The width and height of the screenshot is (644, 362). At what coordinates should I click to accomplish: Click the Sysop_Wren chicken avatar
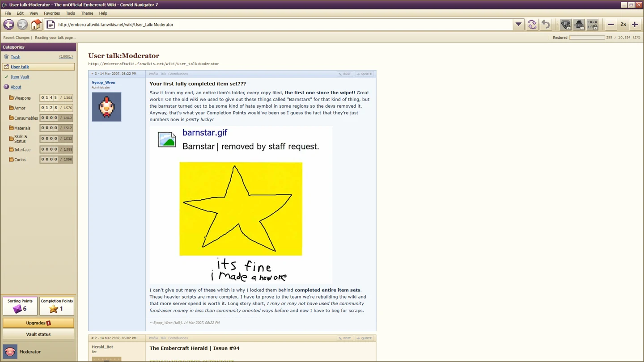pyautogui.click(x=106, y=107)
